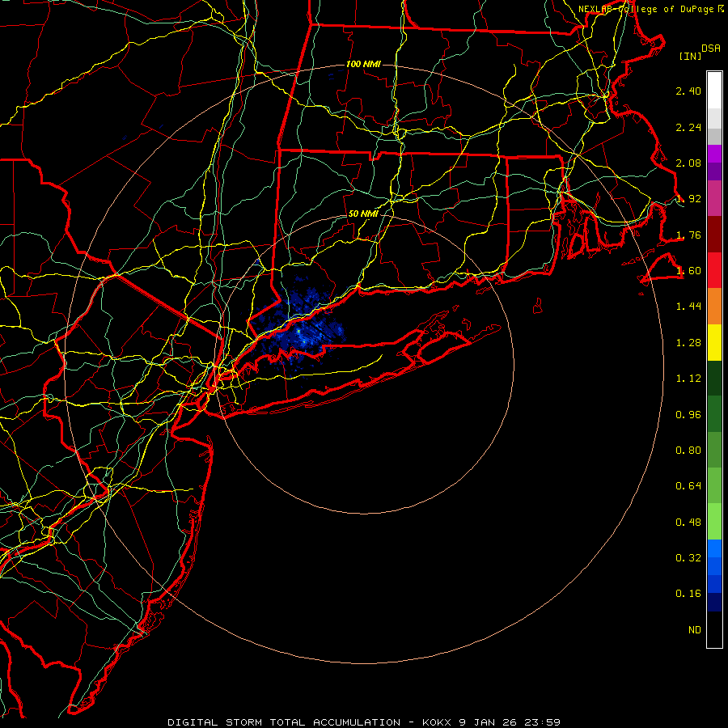Select the 1.44 scale label
728x728 pixels.
[x=688, y=307]
